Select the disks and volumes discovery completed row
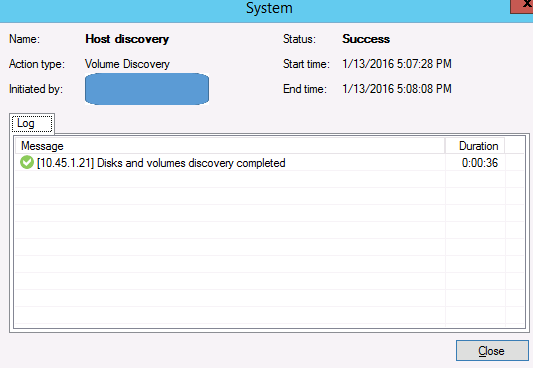Screen dimensions: 533x368 coord(269,162)
